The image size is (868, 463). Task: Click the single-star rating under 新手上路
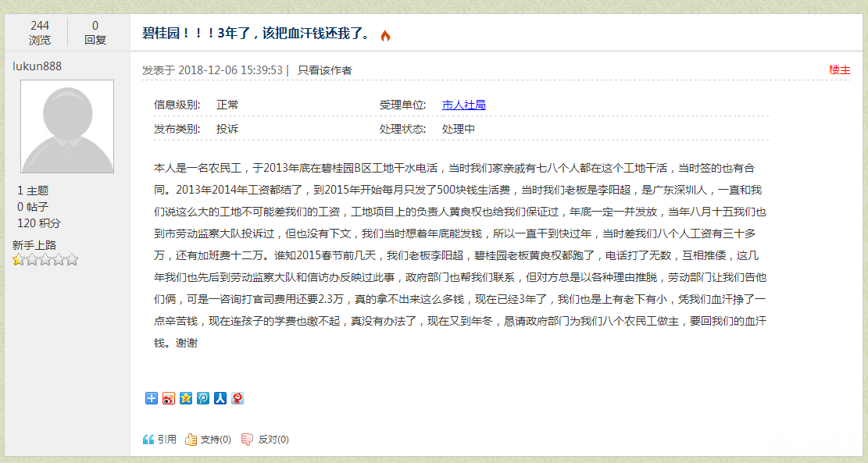[20, 259]
